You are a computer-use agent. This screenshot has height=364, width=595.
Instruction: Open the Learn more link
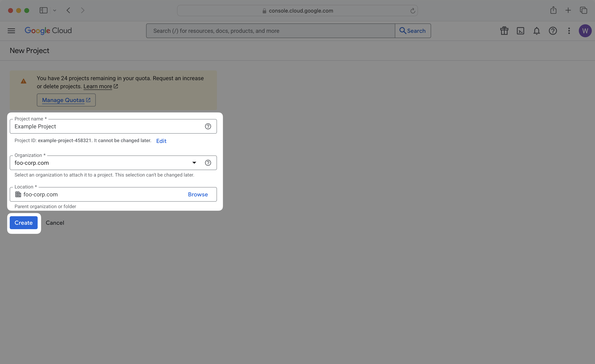[98, 86]
